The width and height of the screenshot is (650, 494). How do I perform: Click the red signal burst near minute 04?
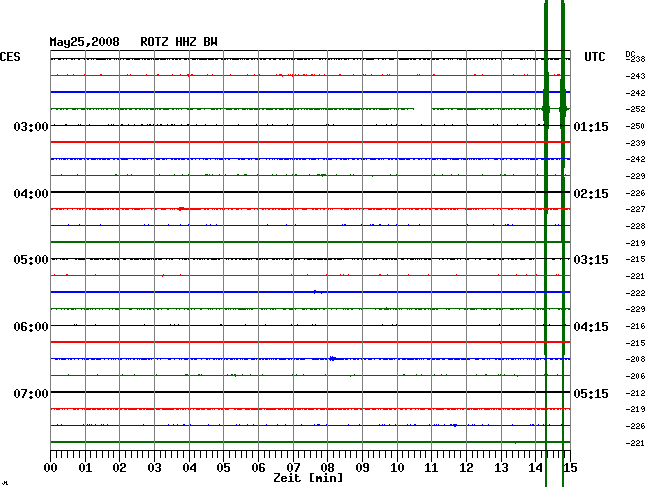coord(181,209)
